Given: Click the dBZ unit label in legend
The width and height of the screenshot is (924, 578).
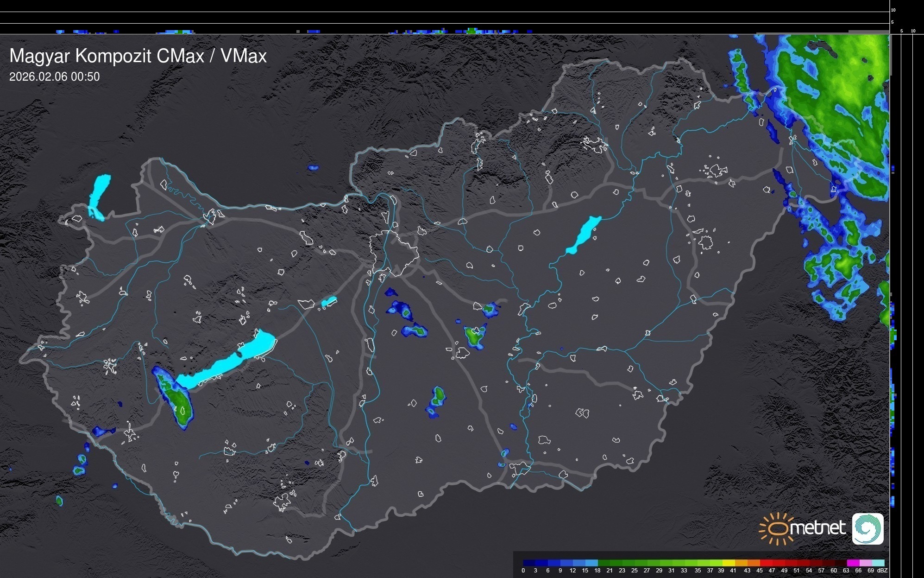Looking at the screenshot, I should (882, 571).
